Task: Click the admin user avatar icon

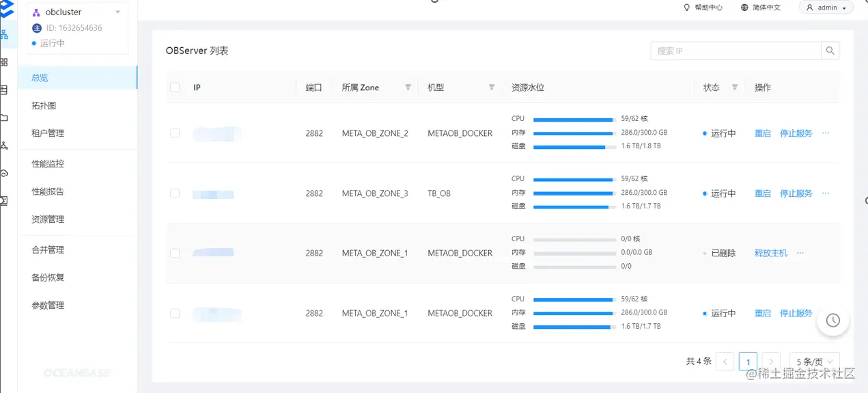Action: [810, 8]
